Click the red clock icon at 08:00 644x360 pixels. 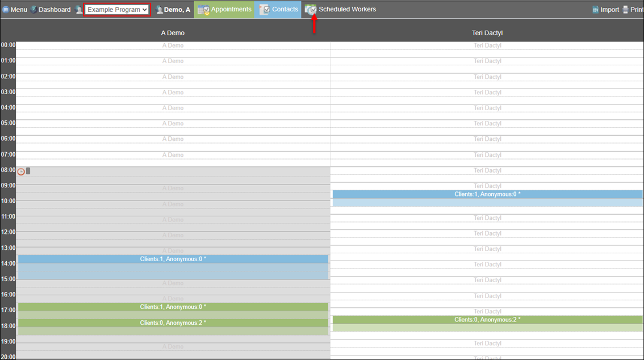[21, 171]
